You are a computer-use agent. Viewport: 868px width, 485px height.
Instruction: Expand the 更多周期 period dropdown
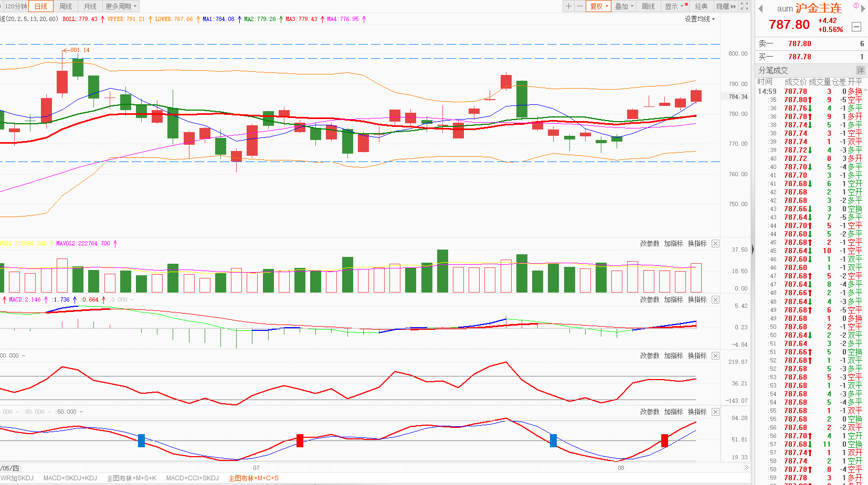click(x=121, y=6)
